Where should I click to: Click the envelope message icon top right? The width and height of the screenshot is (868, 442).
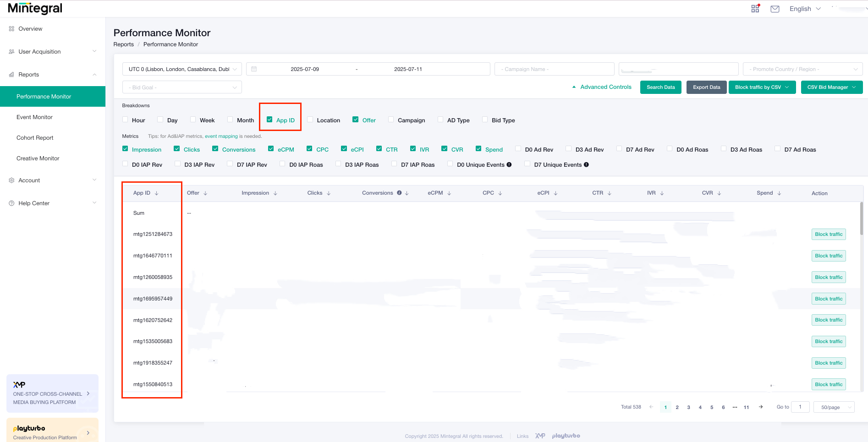click(x=775, y=8)
